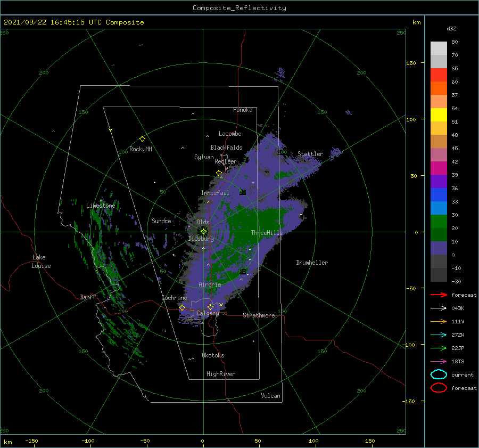Click the Ponoka city label
This screenshot has width=479, height=448.
click(243, 110)
